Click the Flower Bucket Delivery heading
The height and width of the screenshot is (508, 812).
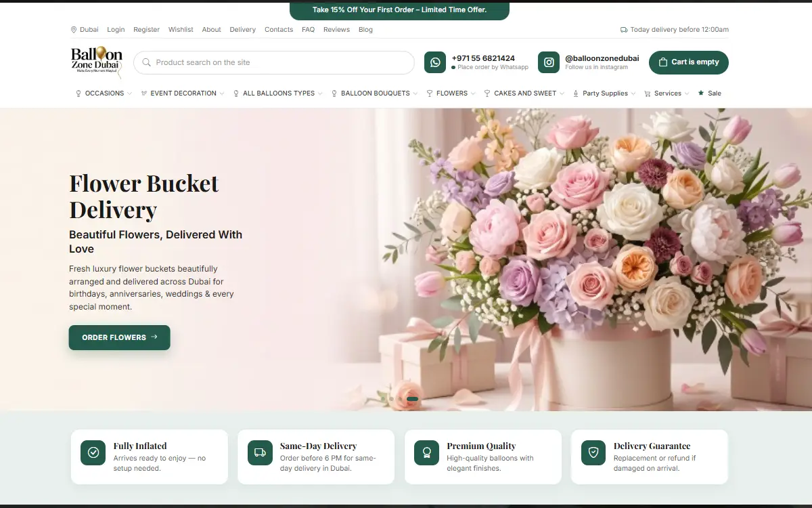[144, 196]
